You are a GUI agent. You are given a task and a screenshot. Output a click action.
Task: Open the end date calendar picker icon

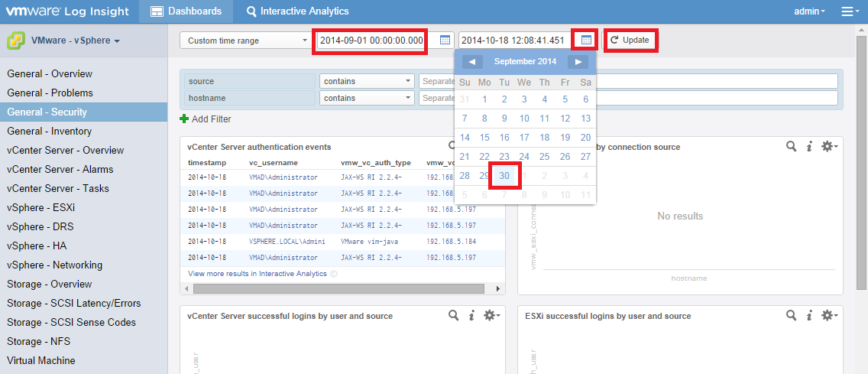pos(587,40)
